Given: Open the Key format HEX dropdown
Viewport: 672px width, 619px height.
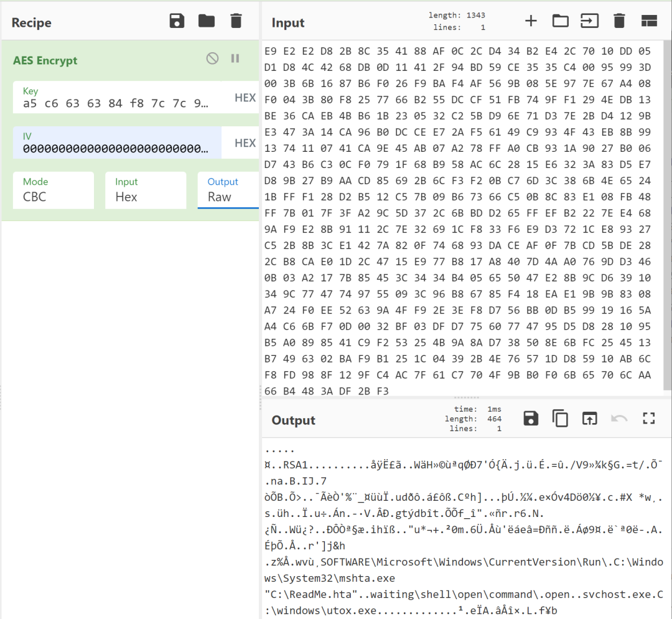Looking at the screenshot, I should pyautogui.click(x=245, y=98).
